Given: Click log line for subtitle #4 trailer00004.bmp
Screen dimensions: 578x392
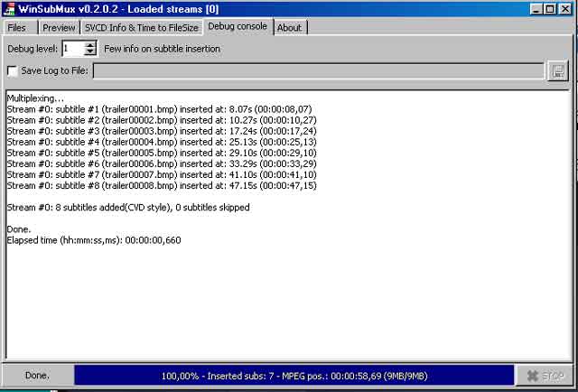Looking at the screenshot, I should coord(162,142).
